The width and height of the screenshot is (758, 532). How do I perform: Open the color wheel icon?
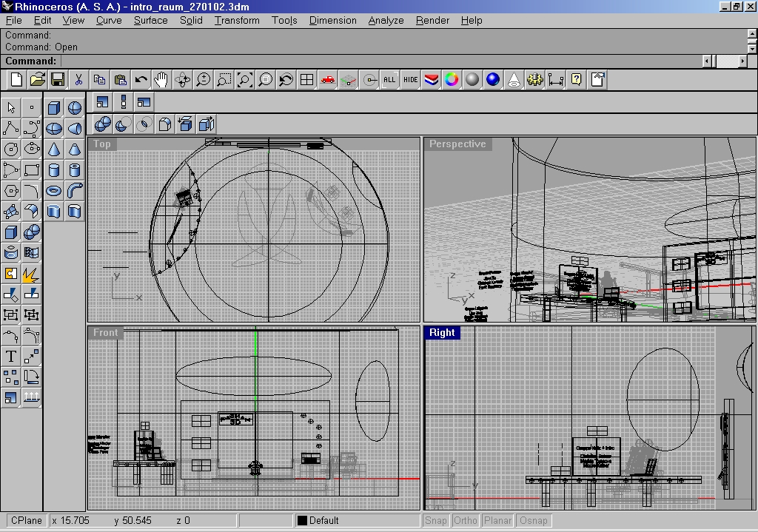click(452, 80)
